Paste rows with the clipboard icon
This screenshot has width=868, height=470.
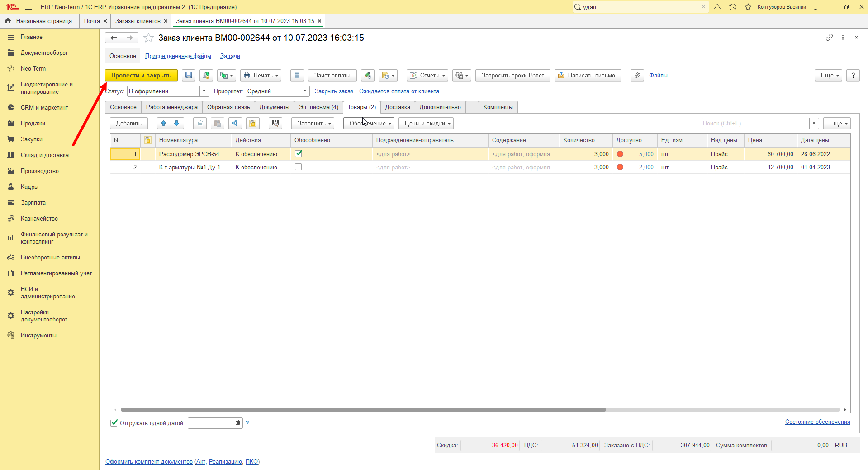[x=218, y=123]
